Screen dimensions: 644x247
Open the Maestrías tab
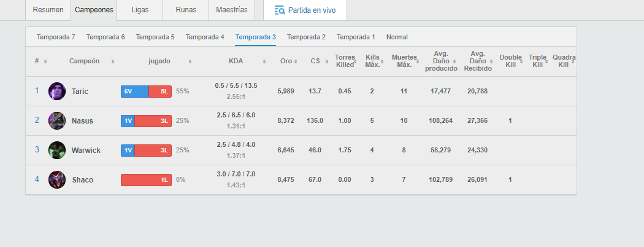point(232,10)
